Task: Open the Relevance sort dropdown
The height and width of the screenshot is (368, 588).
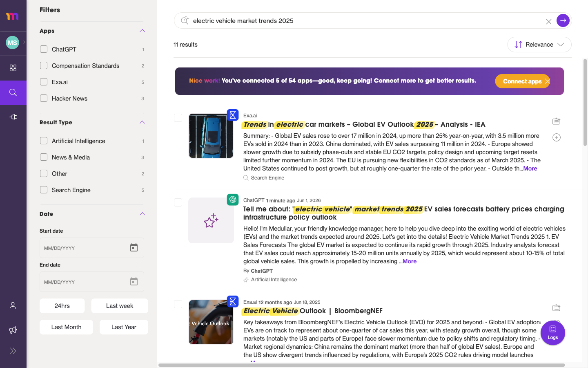Action: tap(539, 45)
